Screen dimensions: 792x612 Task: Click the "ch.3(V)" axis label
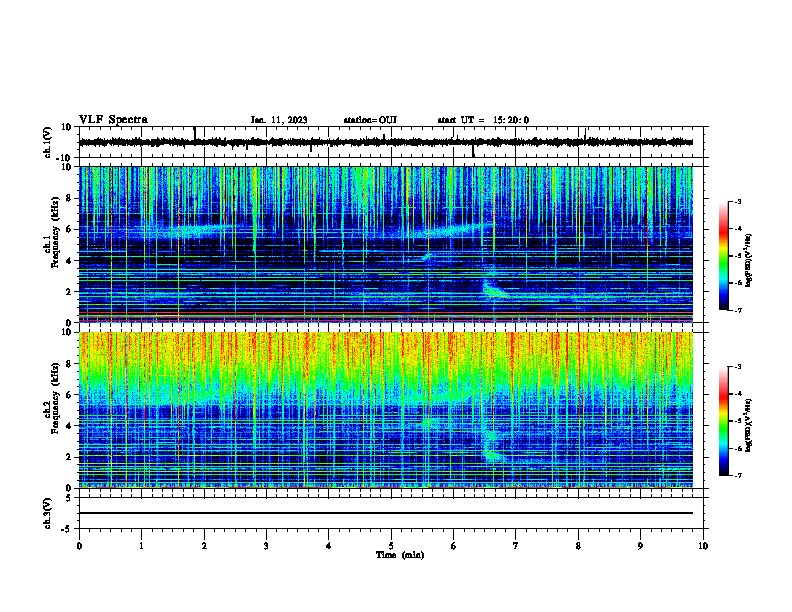[48, 513]
